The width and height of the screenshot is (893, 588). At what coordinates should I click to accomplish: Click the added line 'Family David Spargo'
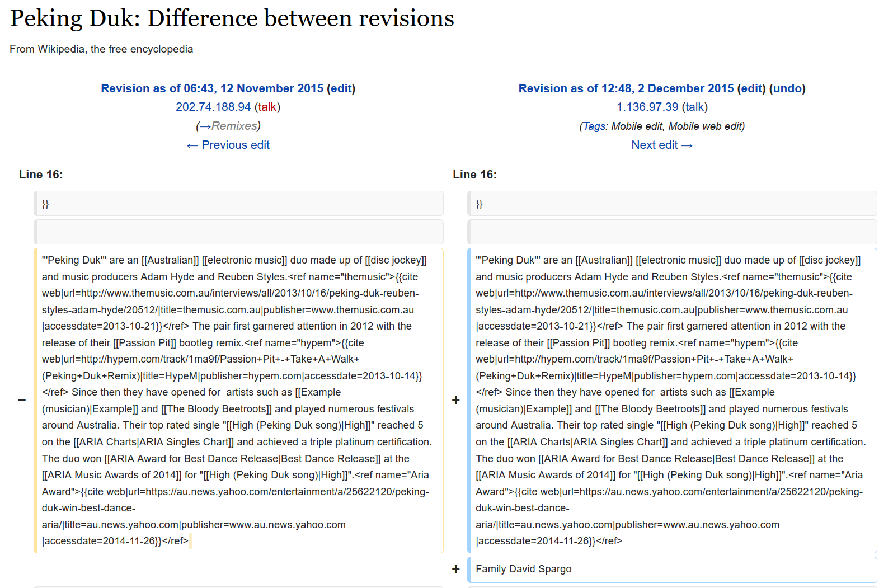673,570
